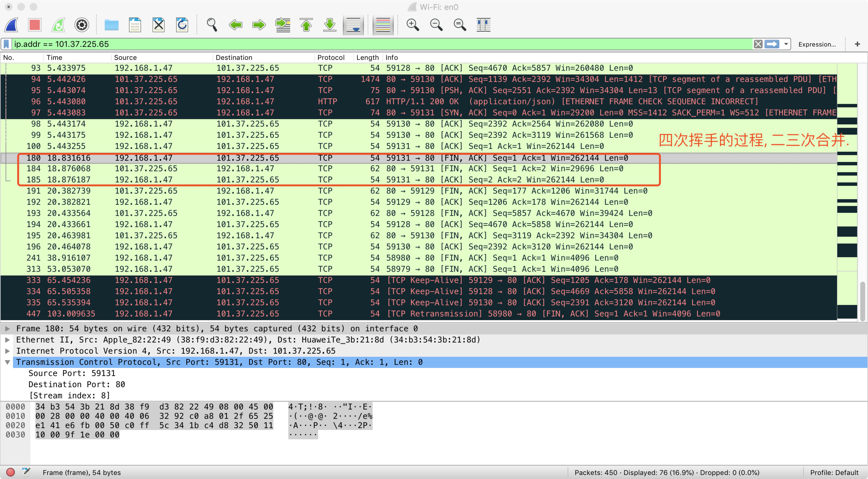Reload this capture file
868x479 pixels.
pyautogui.click(x=182, y=25)
